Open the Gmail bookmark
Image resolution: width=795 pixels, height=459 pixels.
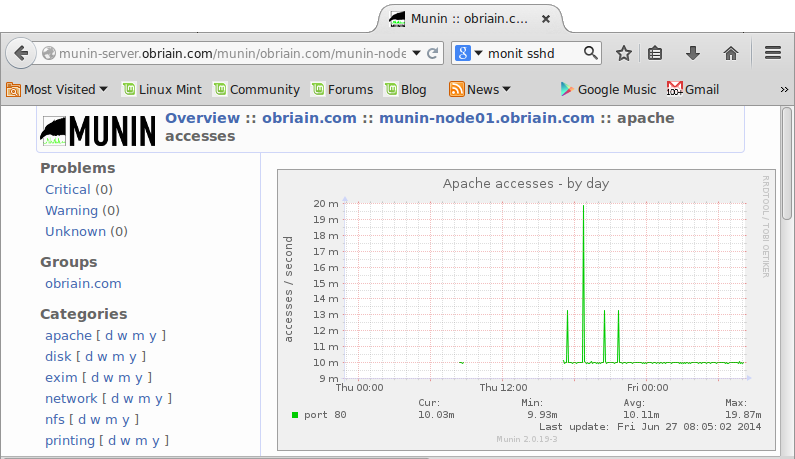click(x=693, y=90)
